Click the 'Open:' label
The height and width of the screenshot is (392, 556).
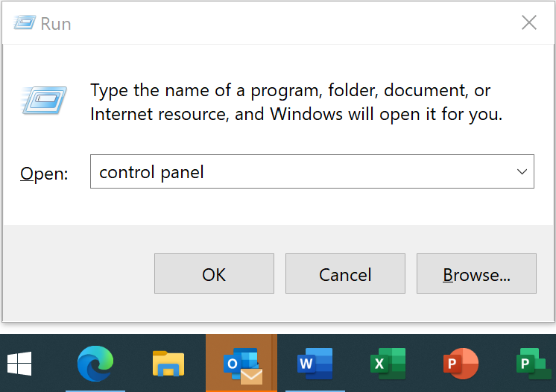(x=44, y=174)
